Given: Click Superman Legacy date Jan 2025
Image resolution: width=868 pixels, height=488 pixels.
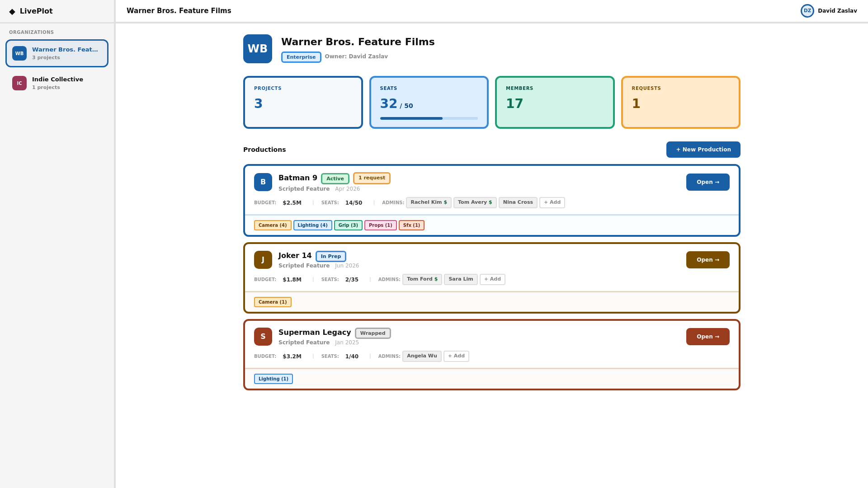Looking at the screenshot, I should [347, 343].
